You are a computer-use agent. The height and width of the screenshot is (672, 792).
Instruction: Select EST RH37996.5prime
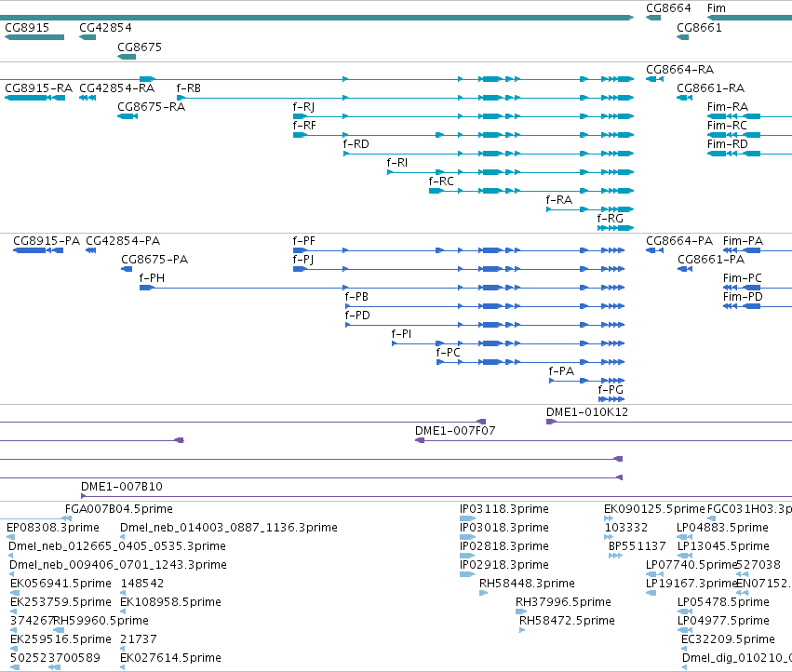coord(563,602)
